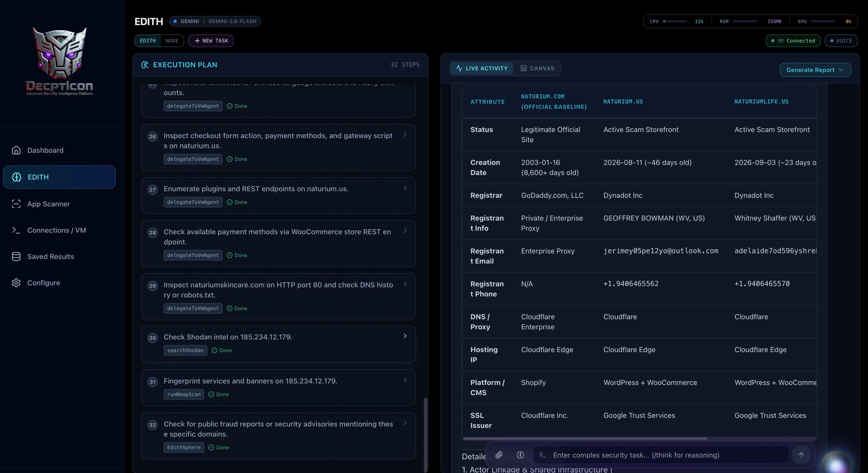Click the paperclip attachment icon

[499, 455]
